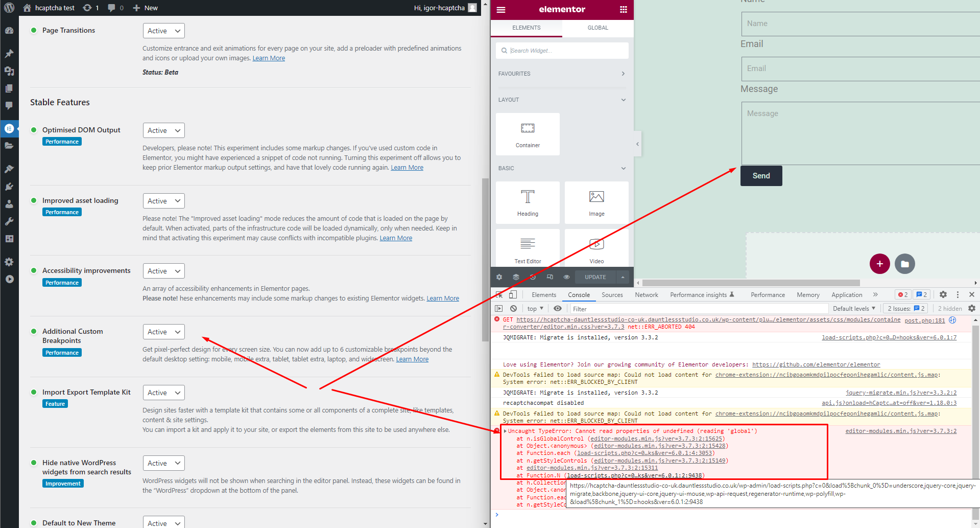Click the UPDATE button
The image size is (980, 528).
pyautogui.click(x=594, y=277)
